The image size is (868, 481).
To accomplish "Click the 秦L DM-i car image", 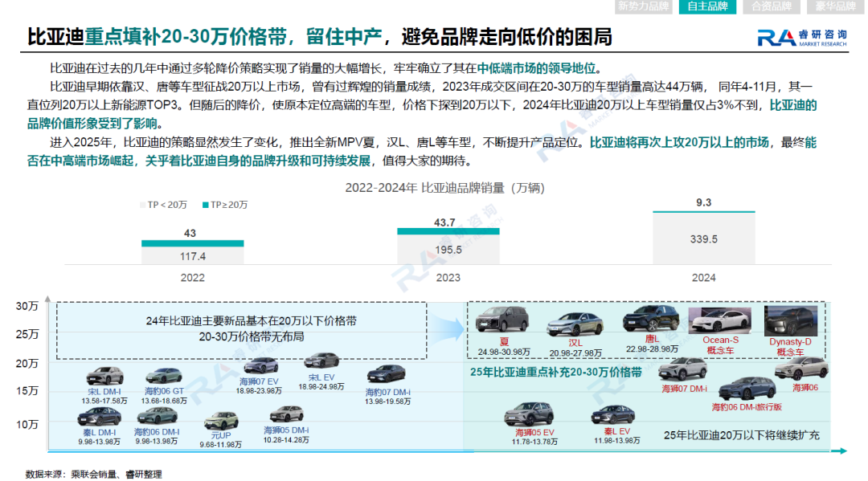I will click(x=100, y=417).
